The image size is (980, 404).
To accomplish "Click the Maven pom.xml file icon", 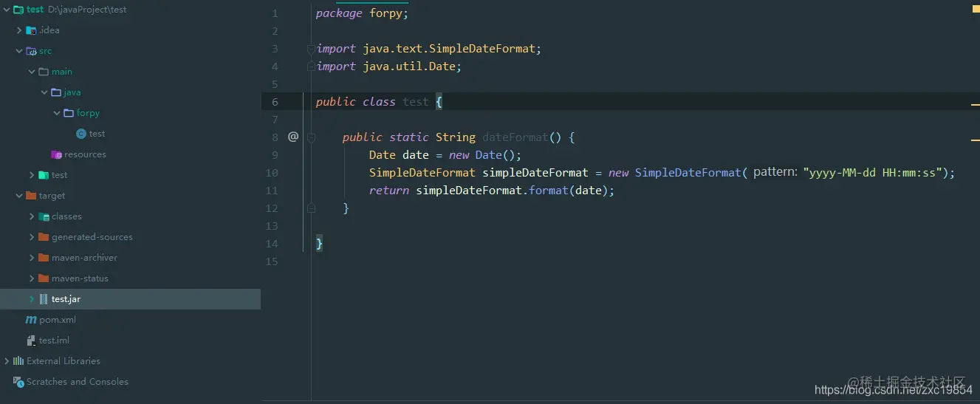I will 31,320.
